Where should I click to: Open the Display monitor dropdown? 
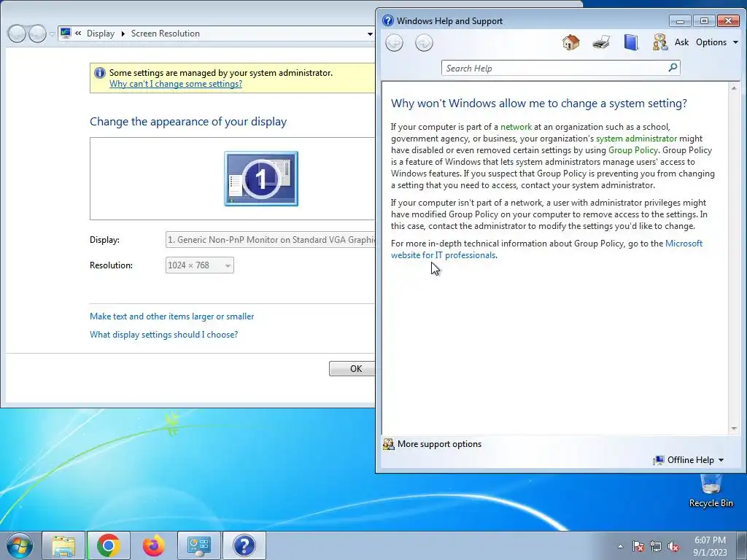tap(270, 239)
